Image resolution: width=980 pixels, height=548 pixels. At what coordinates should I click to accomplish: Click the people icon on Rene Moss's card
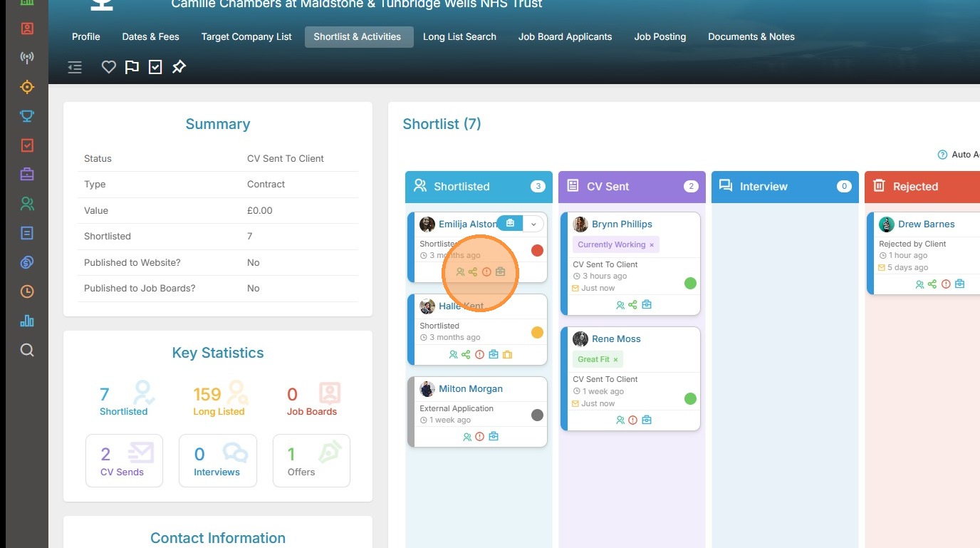click(620, 420)
